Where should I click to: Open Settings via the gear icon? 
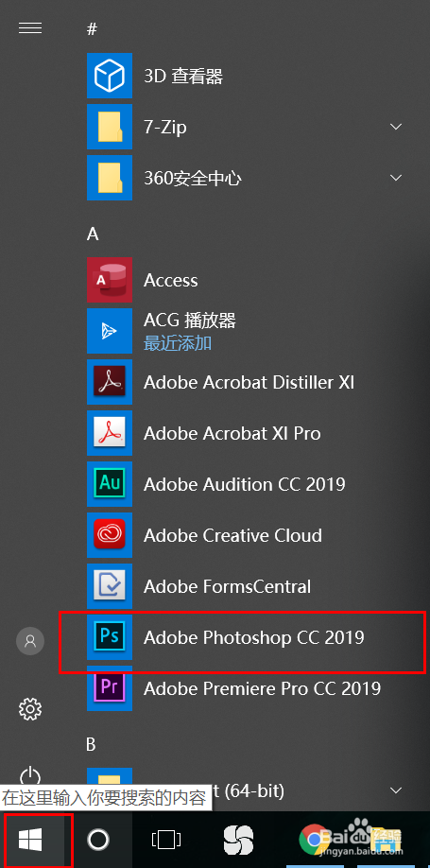coord(30,708)
